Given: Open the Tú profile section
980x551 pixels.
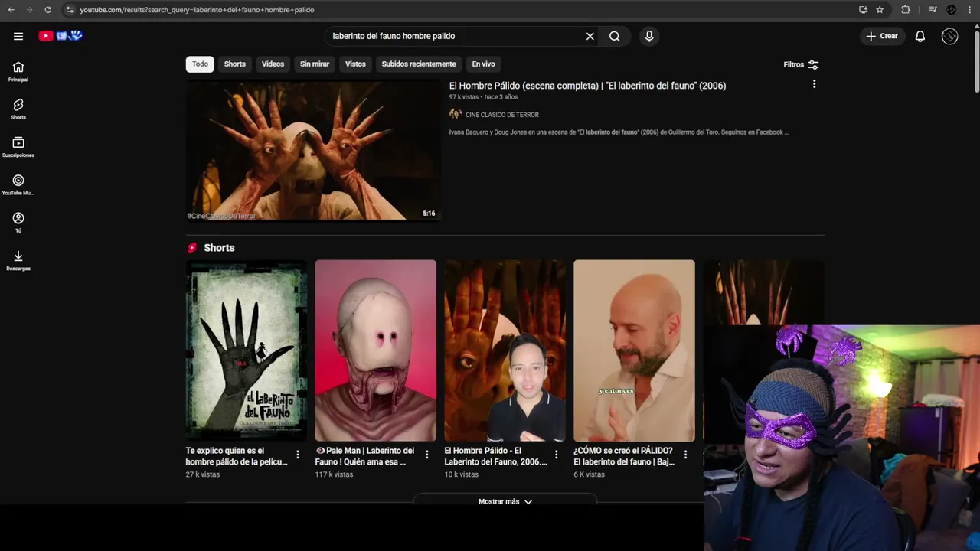Looking at the screenshot, I should click(x=18, y=223).
